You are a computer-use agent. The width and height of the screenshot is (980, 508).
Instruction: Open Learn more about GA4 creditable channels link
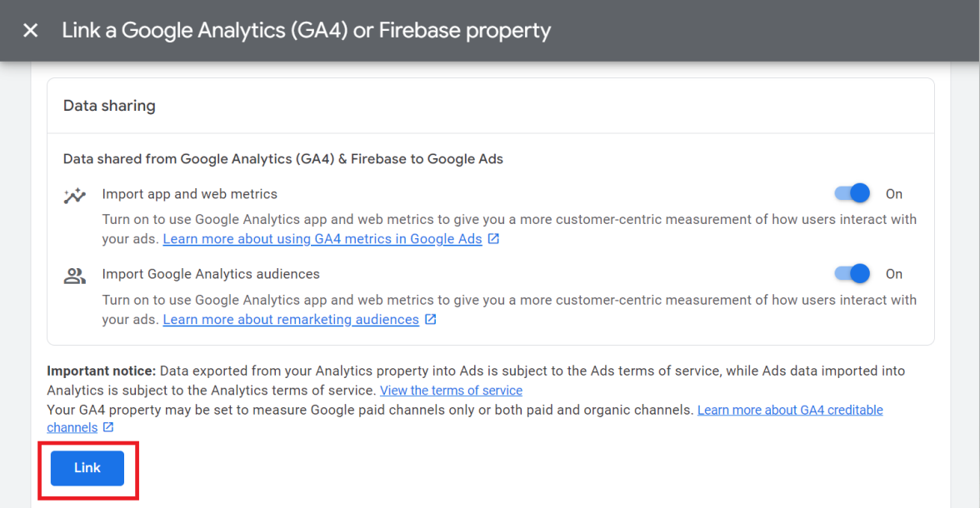790,410
